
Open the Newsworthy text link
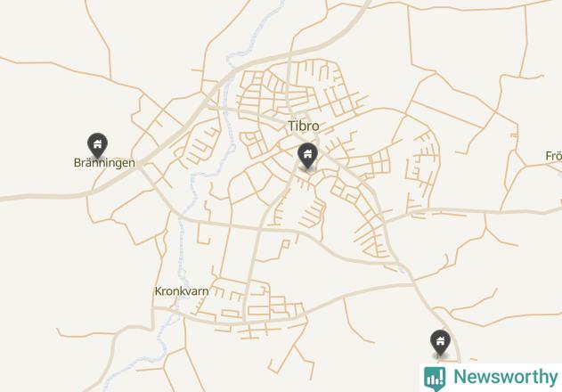coord(505,377)
